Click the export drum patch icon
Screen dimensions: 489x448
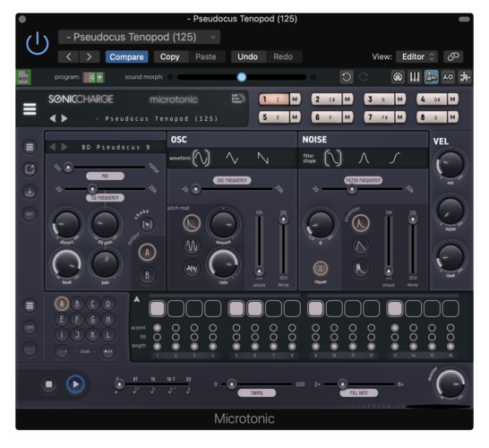click(30, 169)
